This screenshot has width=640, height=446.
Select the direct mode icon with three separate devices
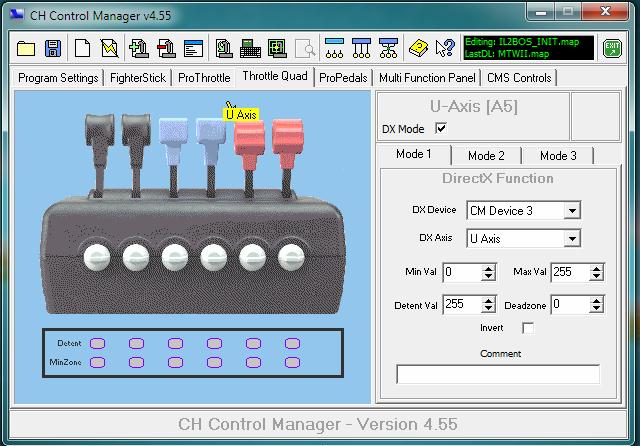pyautogui.click(x=334, y=49)
